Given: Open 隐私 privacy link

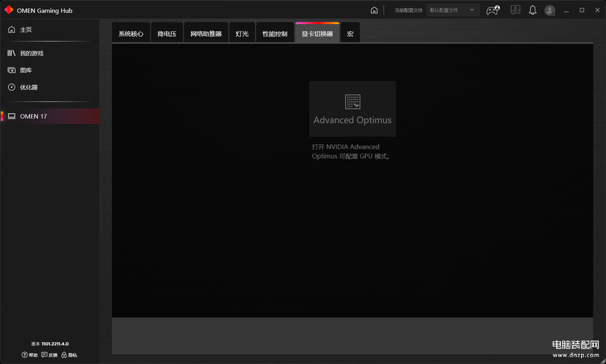Looking at the screenshot, I should 69,355.
